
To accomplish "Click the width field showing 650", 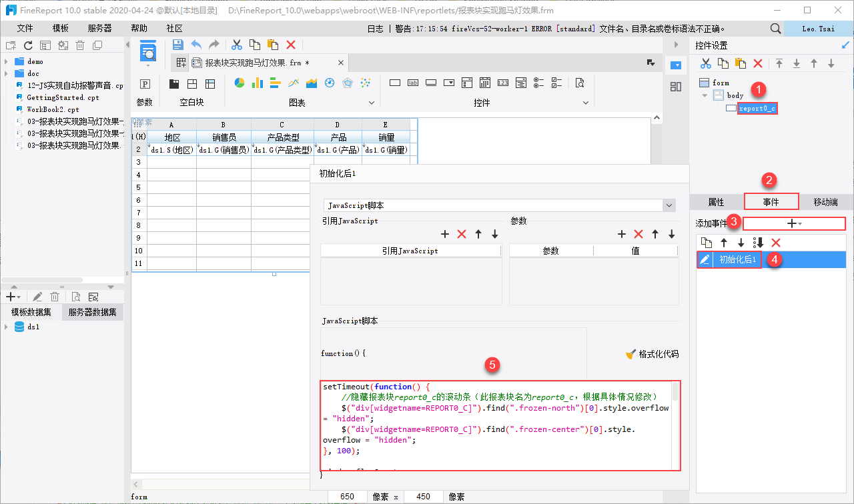I will tap(347, 497).
